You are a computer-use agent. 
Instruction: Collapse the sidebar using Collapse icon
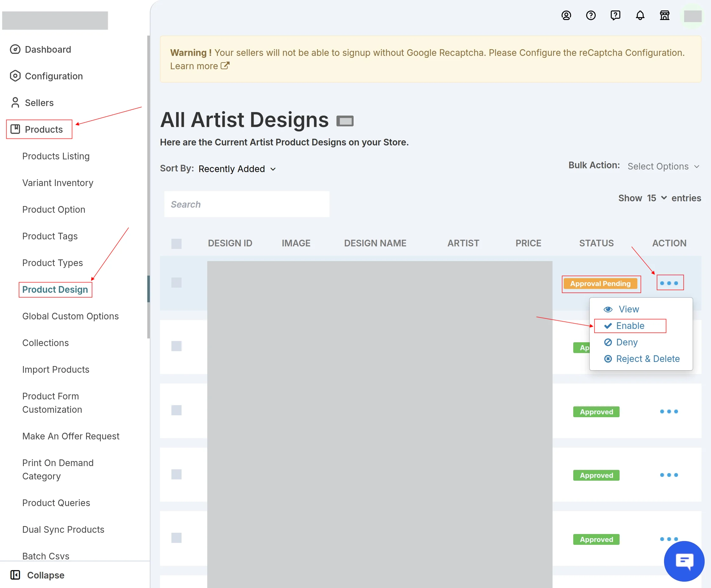(x=15, y=575)
